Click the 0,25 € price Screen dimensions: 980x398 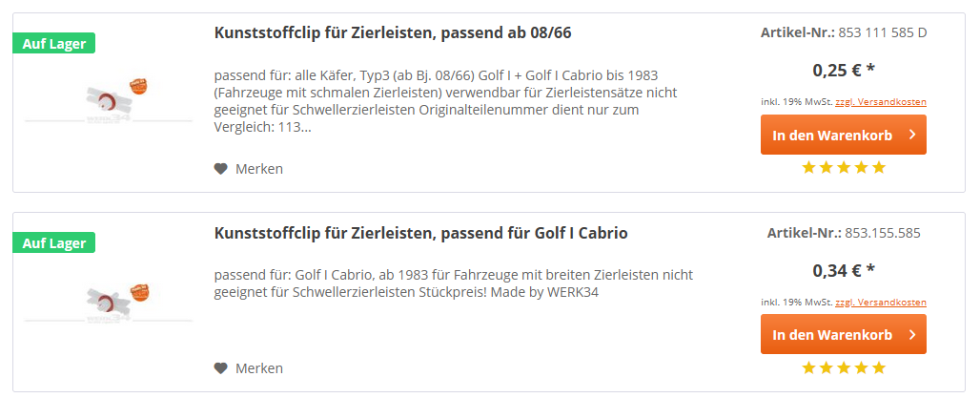click(x=844, y=70)
